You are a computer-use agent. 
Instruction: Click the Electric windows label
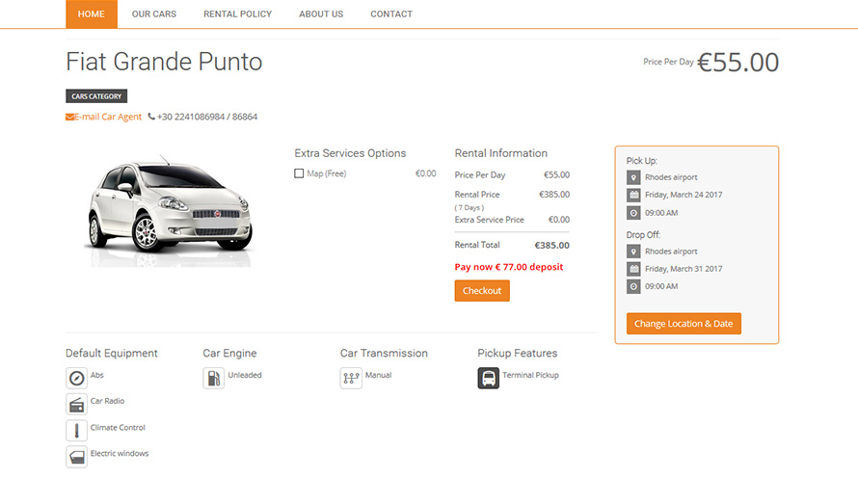(120, 453)
